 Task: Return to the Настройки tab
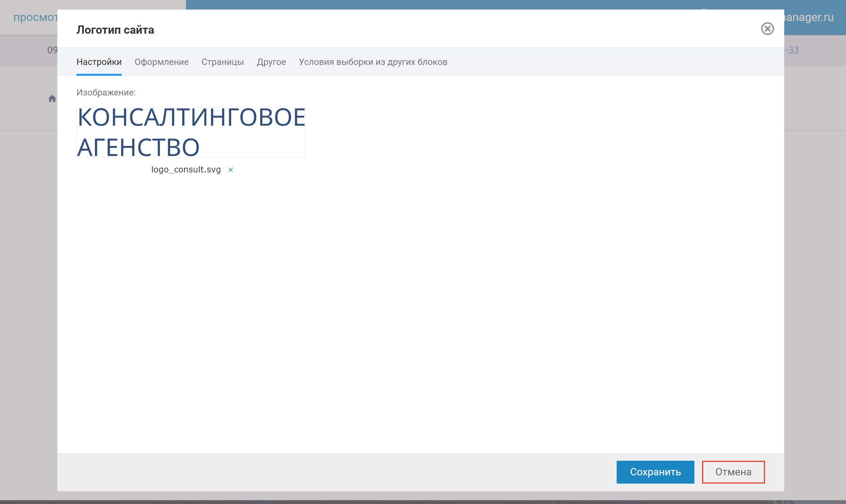99,62
